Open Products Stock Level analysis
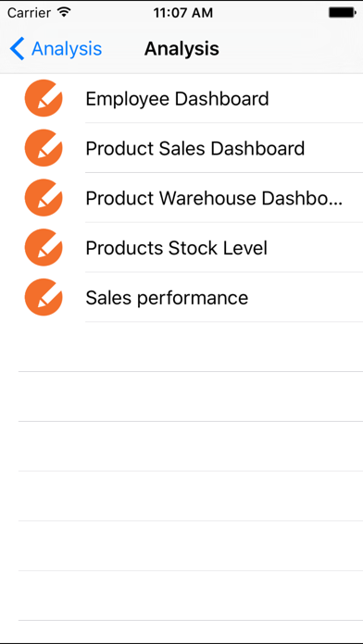 pyautogui.click(x=181, y=248)
